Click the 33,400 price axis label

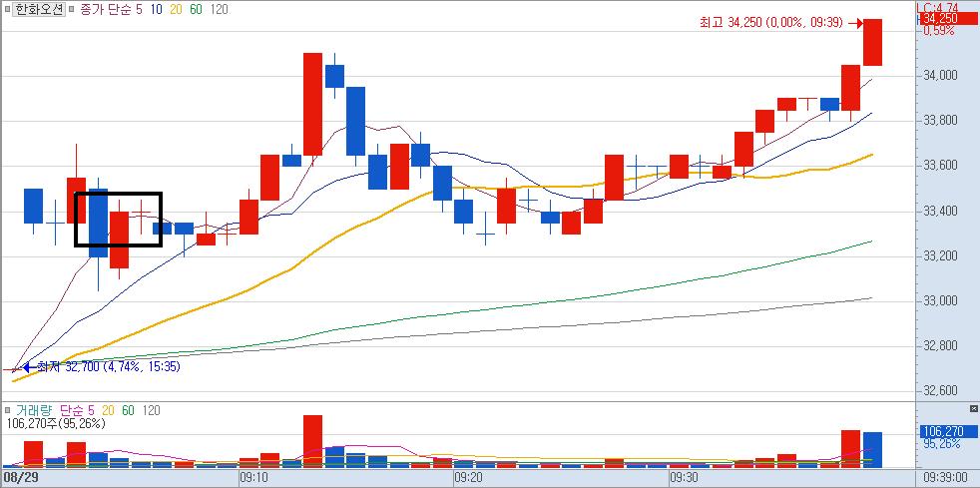click(x=941, y=212)
